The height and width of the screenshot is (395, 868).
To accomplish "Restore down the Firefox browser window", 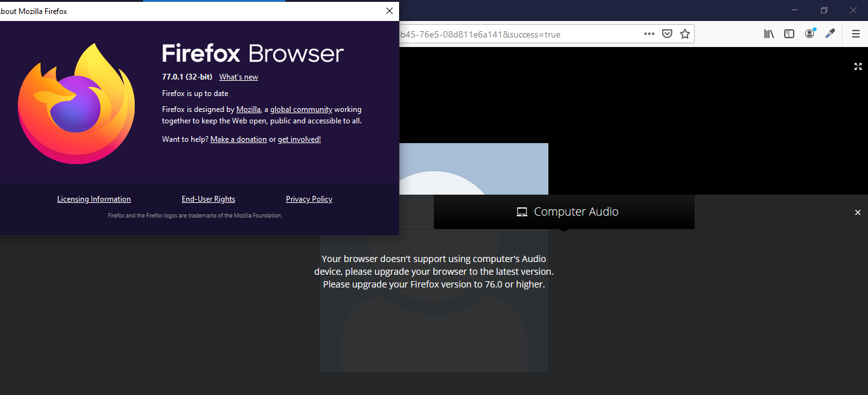I will pyautogui.click(x=824, y=10).
